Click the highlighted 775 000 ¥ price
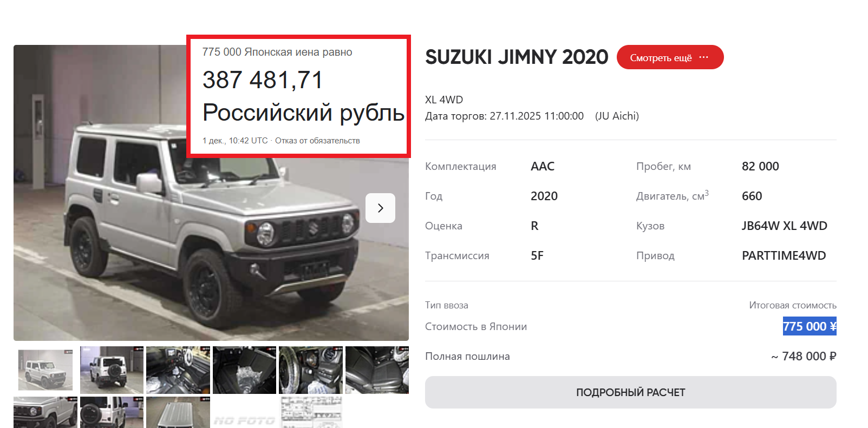The width and height of the screenshot is (868, 428). point(810,326)
